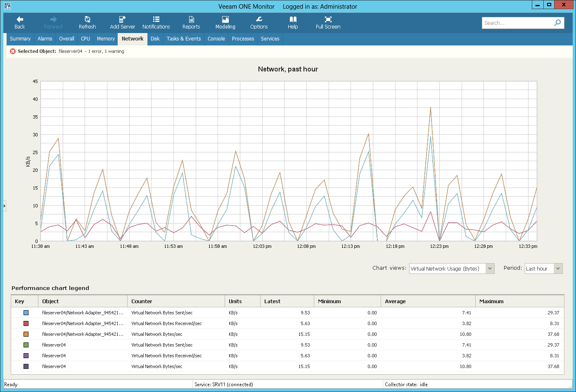This screenshot has width=576, height=392.
Task: Open the Period dropdown
Action: 543,268
